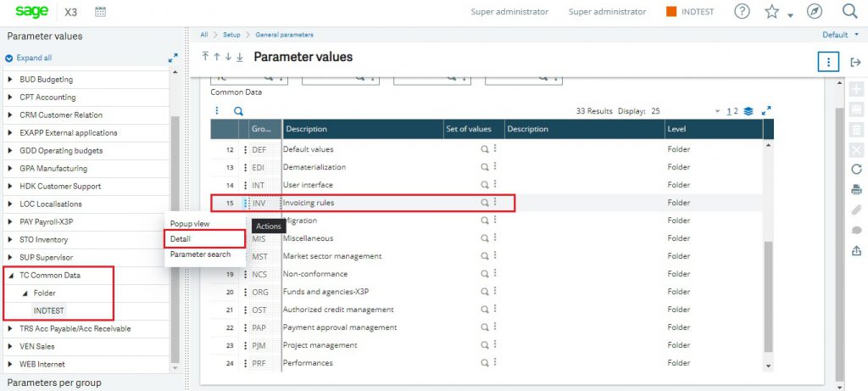Maximize the grid with expand arrows icon
Viewport: 868px width, 391px height.
pos(766,111)
